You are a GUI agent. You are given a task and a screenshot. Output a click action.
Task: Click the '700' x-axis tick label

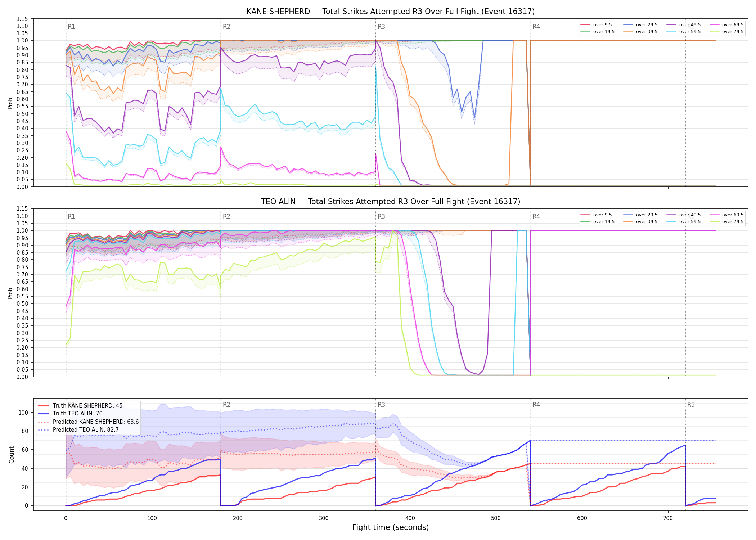668,518
